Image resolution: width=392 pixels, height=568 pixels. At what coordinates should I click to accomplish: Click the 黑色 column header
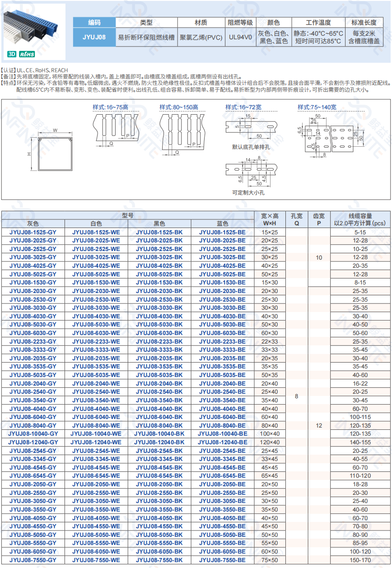(159, 223)
